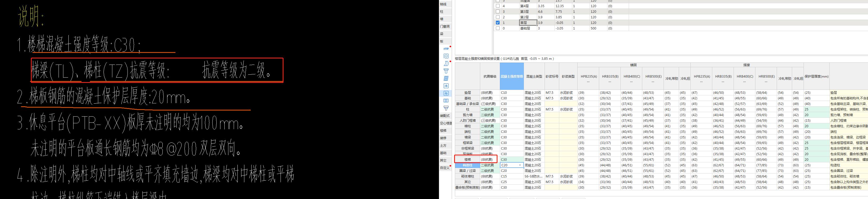Click the 抗震等级 column header
Image resolution: width=868 pixels, height=199 pixels.
[x=490, y=76]
